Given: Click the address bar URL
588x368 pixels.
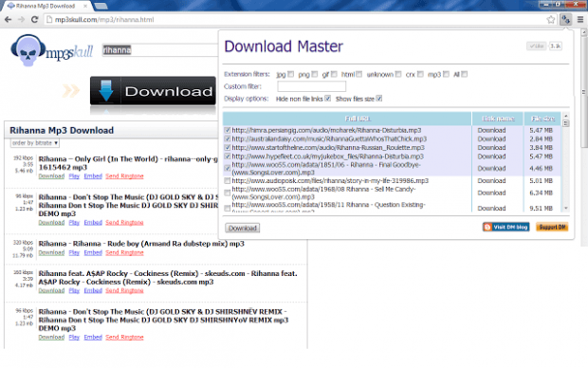Looking at the screenshot, I should [x=104, y=20].
